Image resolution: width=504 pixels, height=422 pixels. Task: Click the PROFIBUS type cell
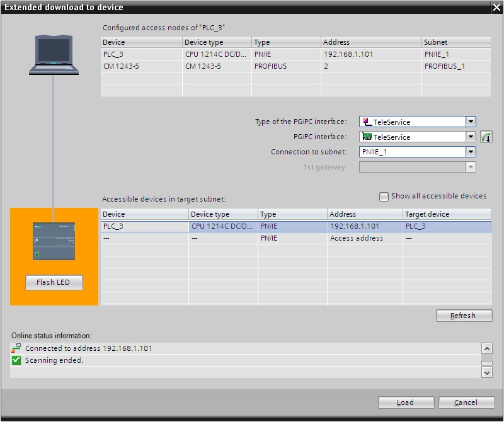point(286,66)
